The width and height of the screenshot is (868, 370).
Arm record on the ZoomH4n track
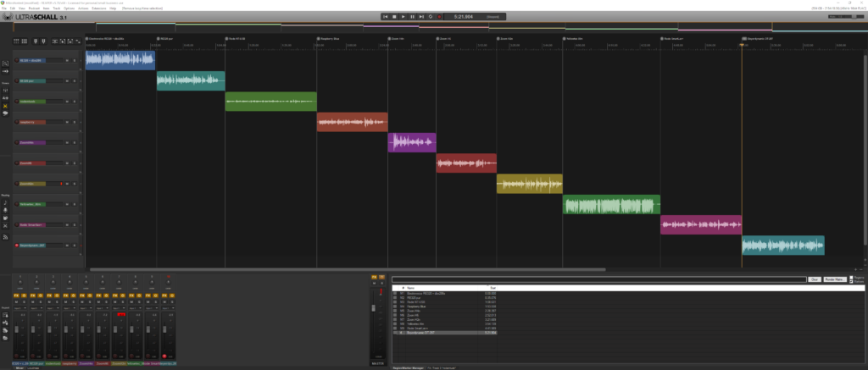[x=17, y=142]
